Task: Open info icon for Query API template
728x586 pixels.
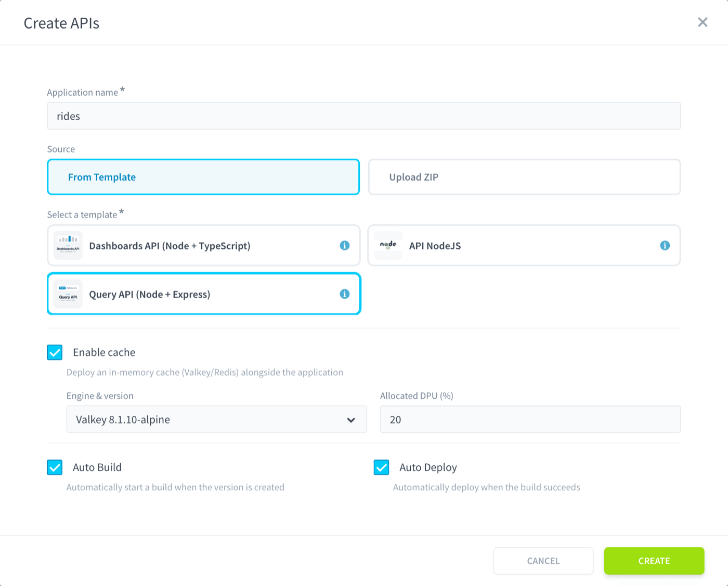Action: [345, 294]
